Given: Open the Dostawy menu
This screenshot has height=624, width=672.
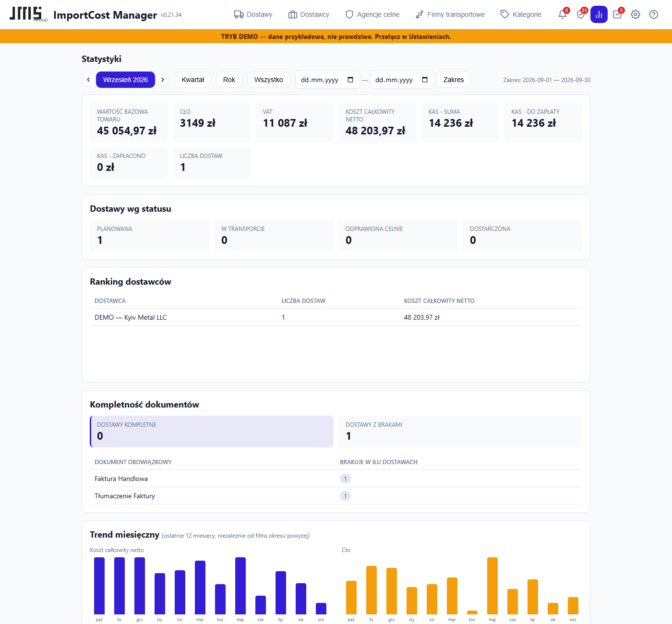Looking at the screenshot, I should click(x=253, y=14).
